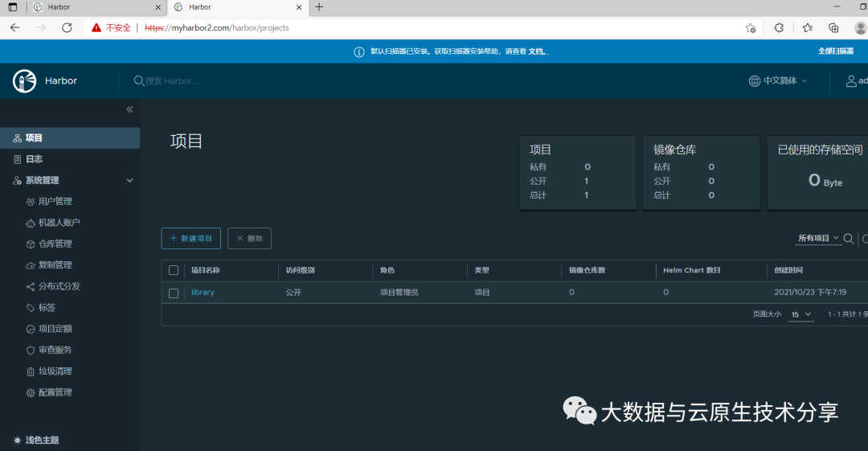Viewport: 868px width, 451px height.
Task: Open 仓库管理 in sidebar
Action: point(55,244)
